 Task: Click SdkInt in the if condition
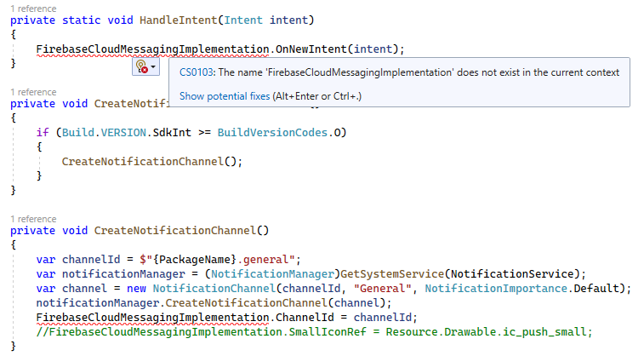pos(172,132)
